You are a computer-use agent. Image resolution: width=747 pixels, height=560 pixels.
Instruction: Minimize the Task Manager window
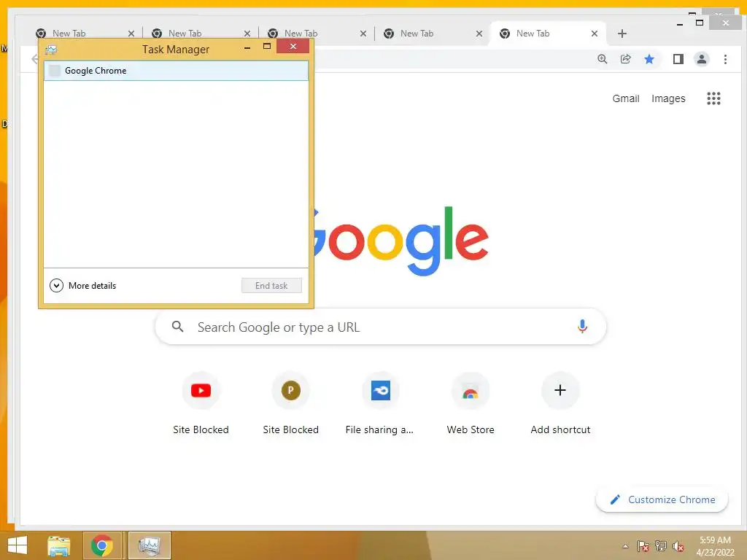coord(247,47)
